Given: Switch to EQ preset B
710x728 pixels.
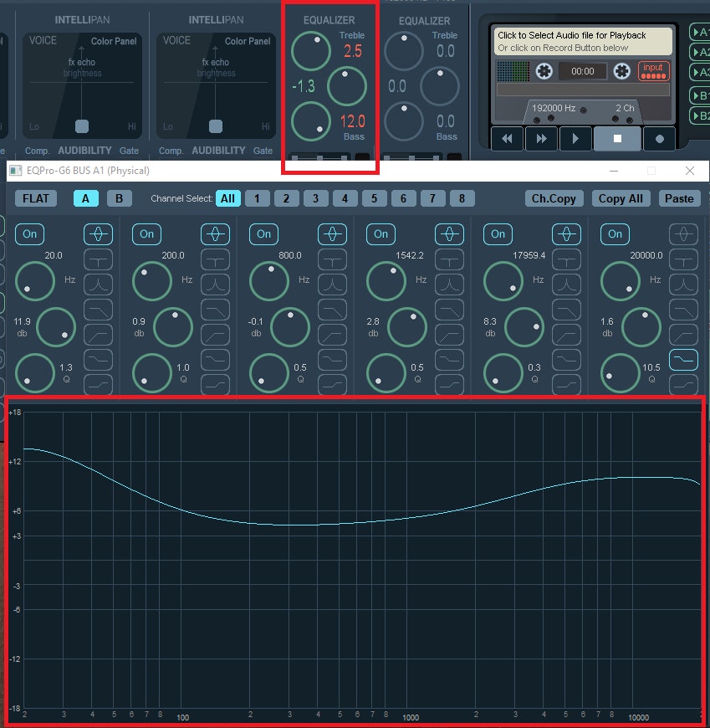Looking at the screenshot, I should pyautogui.click(x=120, y=198).
